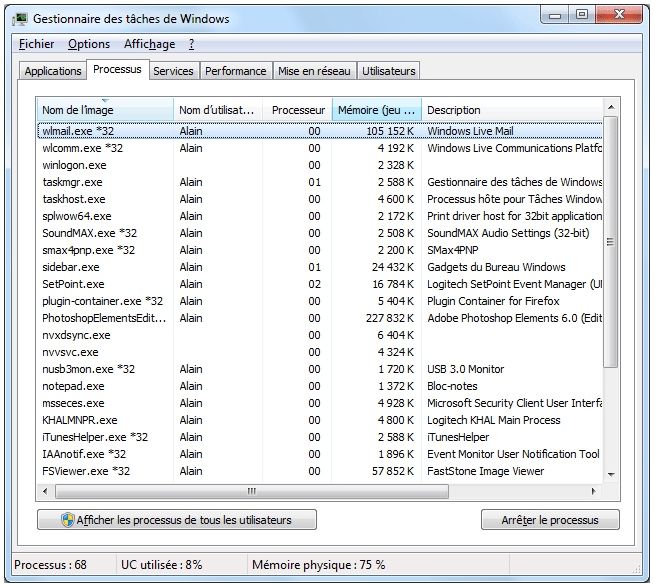Open the Affichage menu
The image size is (655, 587).
click(149, 44)
